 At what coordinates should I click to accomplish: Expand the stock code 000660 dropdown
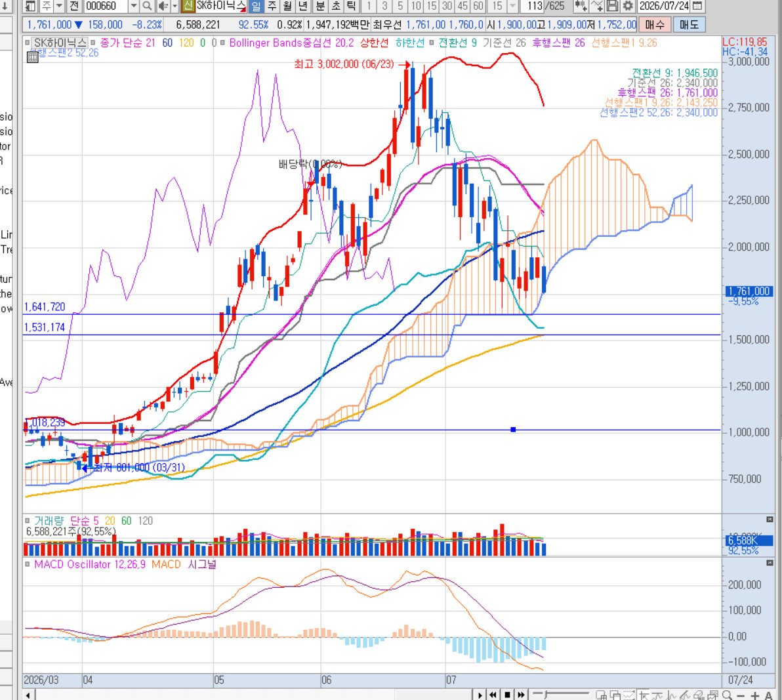133,6
